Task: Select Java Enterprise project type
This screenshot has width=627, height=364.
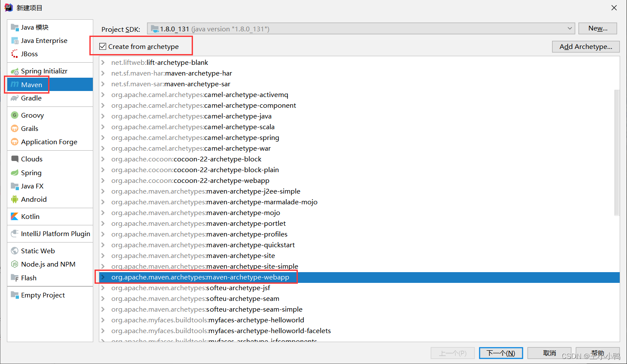Action: (x=50, y=40)
